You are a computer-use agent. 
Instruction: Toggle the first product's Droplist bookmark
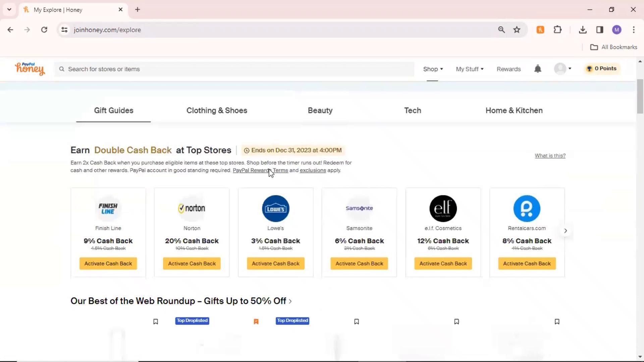point(156,321)
